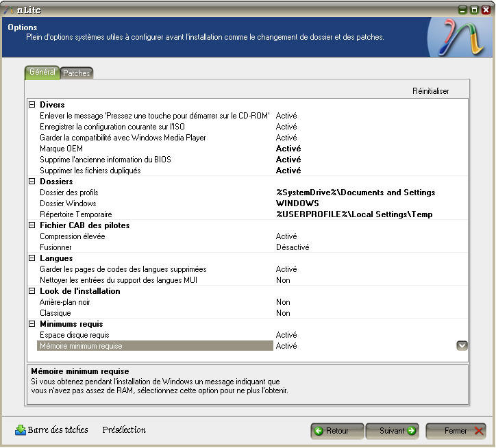Click the green back arrow on Retour
Viewport: 496px width, 448px height.
coord(319,431)
